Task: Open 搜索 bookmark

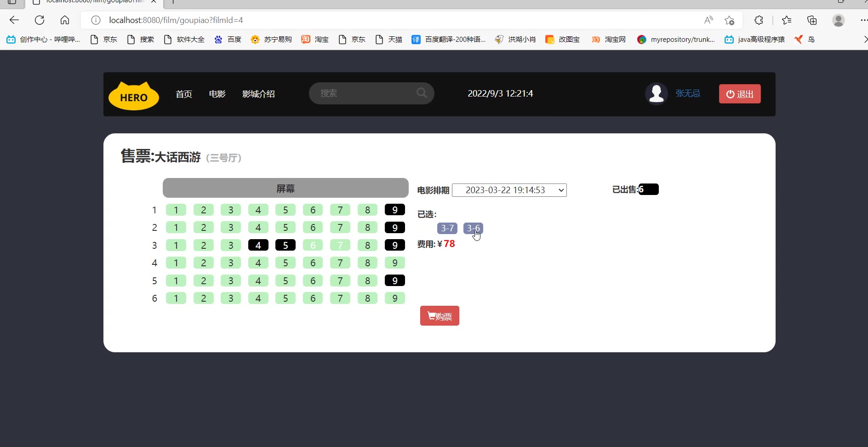Action: click(140, 40)
